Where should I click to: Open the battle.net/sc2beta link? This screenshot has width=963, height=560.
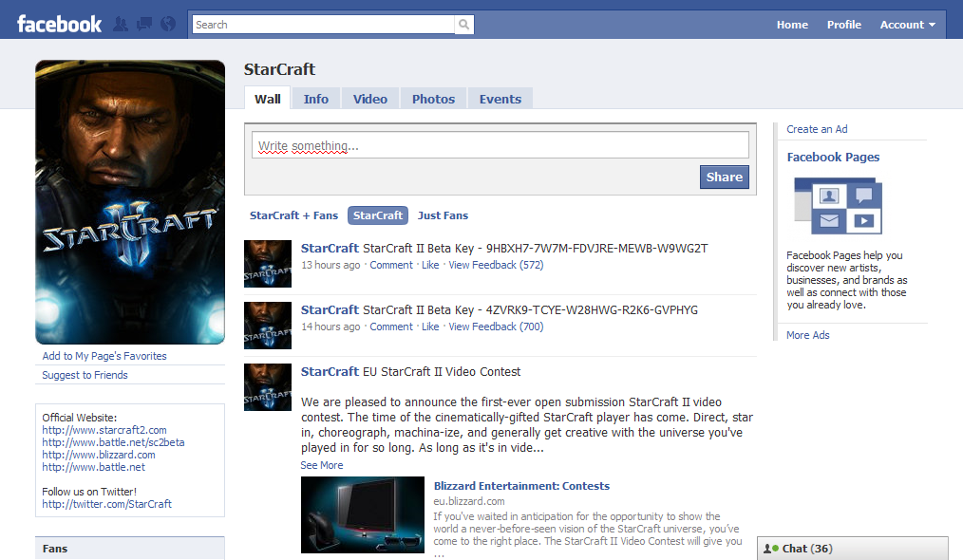113,442
